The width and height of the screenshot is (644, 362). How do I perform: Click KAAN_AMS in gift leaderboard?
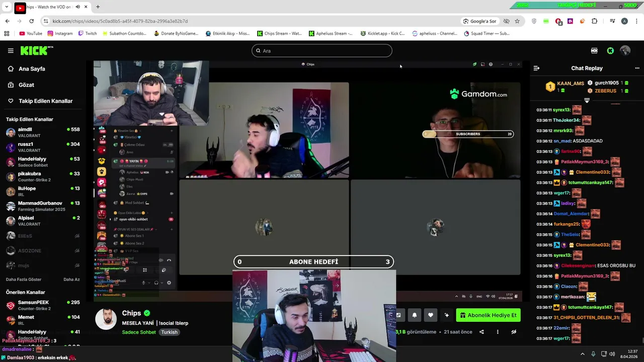[571, 83]
